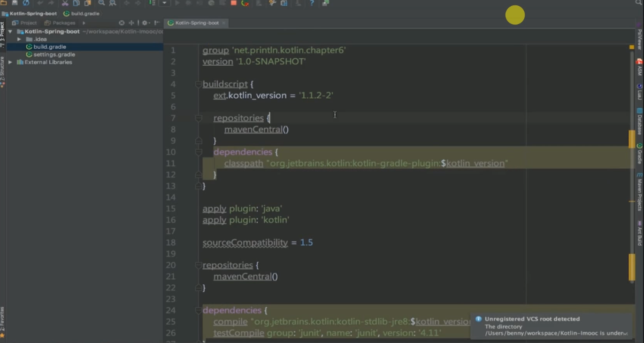Open the Project panel gear settings menu
Viewport: 644px width, 343px height.
pos(145,23)
